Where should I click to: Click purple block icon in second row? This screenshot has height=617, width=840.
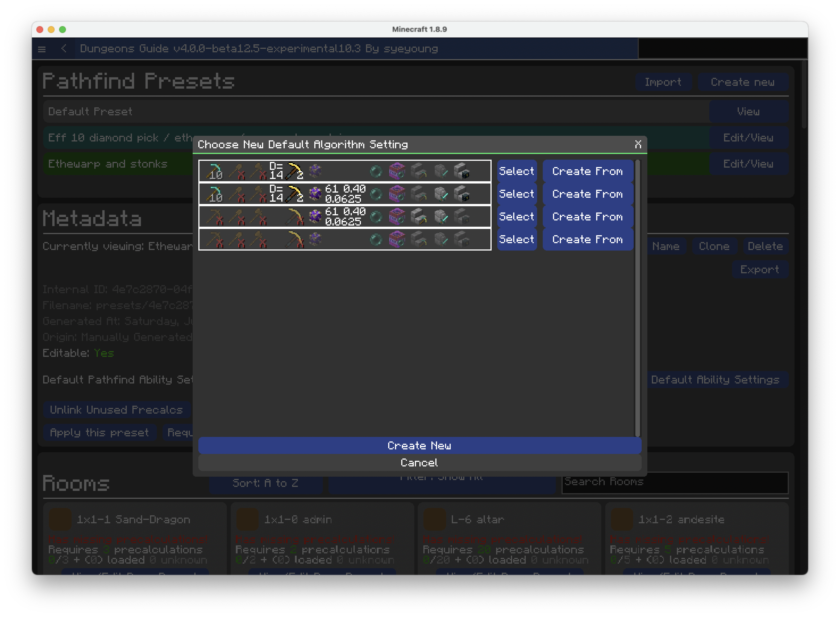click(x=315, y=194)
